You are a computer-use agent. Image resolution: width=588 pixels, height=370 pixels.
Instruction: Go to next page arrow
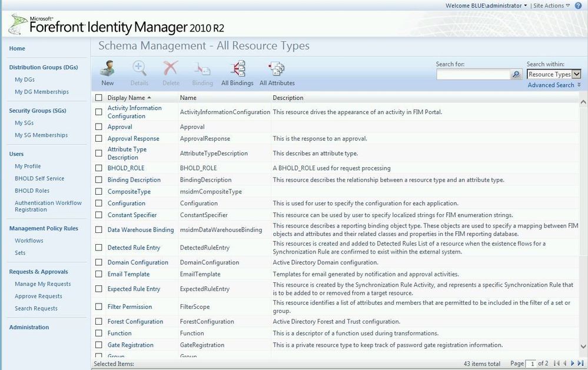(573, 364)
